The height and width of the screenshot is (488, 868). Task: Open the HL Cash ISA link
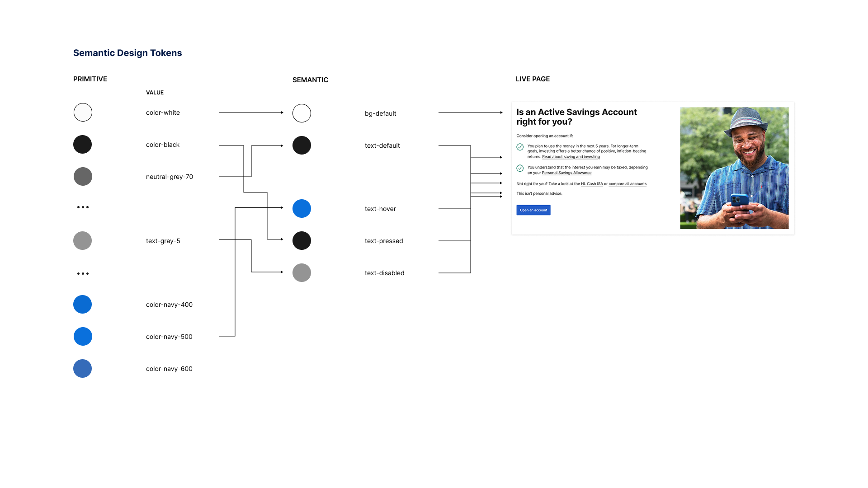592,183
